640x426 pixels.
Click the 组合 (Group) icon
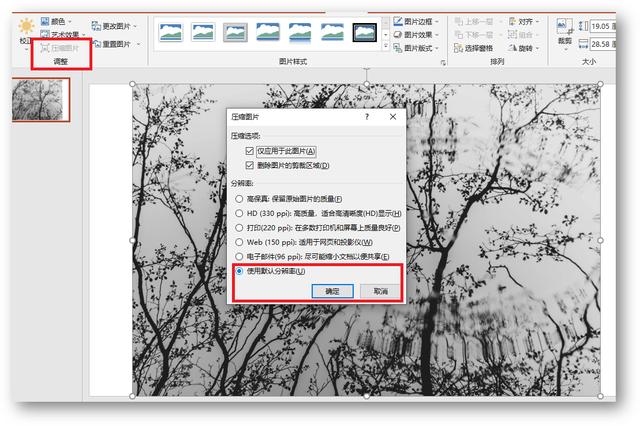pyautogui.click(x=512, y=35)
